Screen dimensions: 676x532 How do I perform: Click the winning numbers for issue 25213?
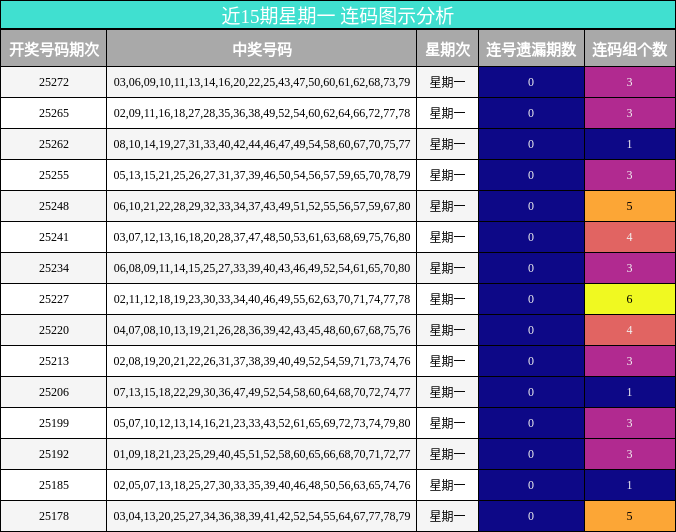[262, 361]
